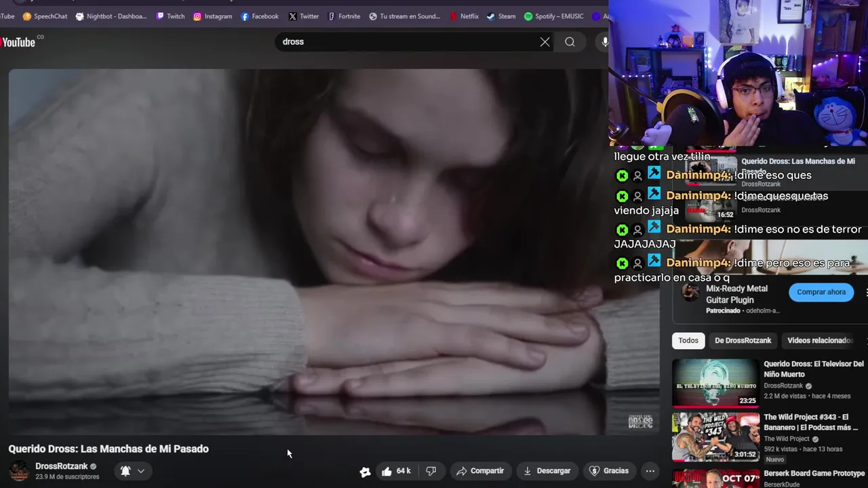Open the Steam bookmark
This screenshot has width=868, height=488.
tap(501, 16)
